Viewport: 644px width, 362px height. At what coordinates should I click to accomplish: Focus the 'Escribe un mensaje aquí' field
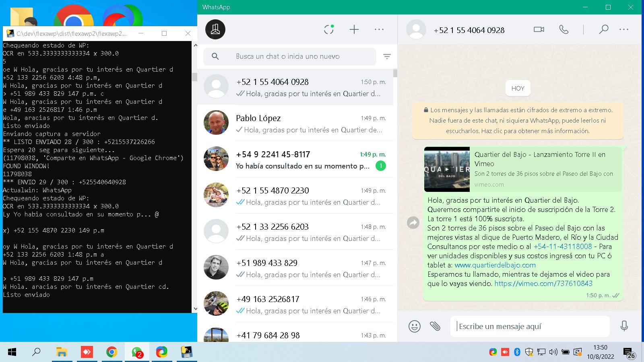click(530, 326)
